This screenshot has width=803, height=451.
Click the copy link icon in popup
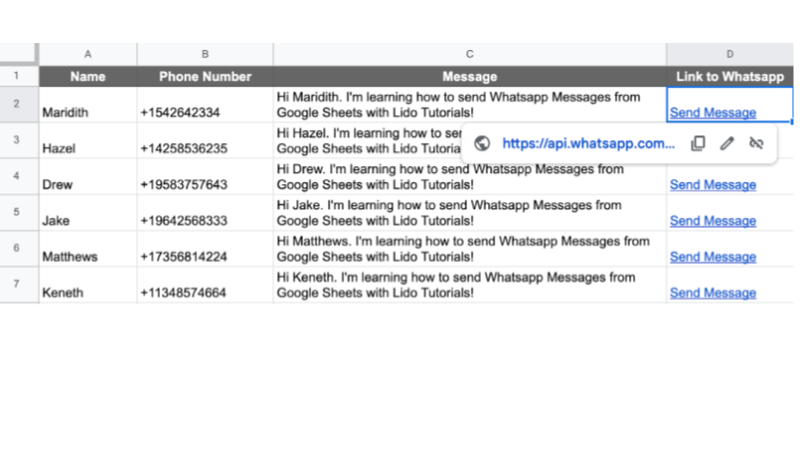tap(698, 143)
